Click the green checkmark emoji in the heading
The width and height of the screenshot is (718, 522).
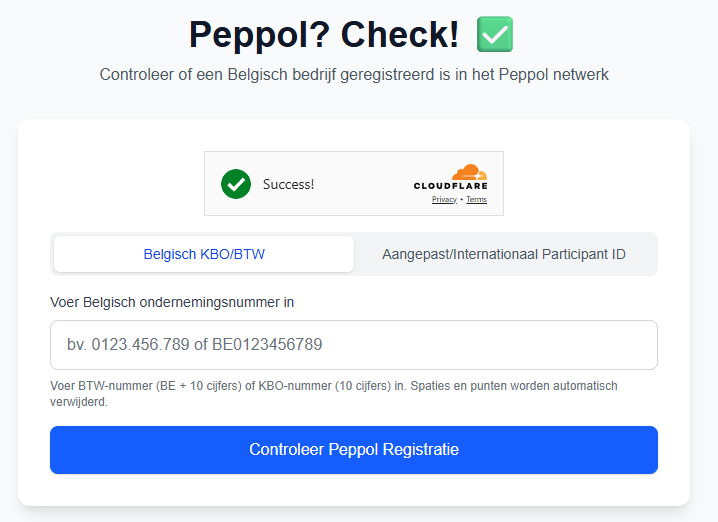point(494,35)
